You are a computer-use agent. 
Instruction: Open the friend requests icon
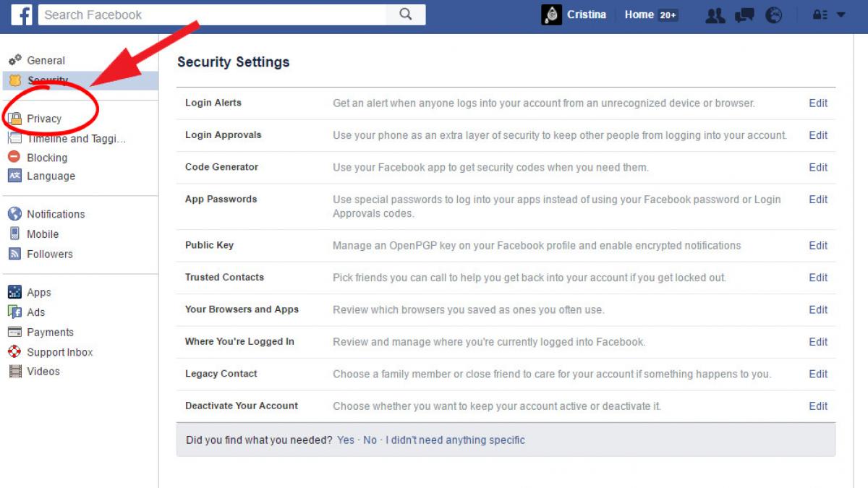715,15
